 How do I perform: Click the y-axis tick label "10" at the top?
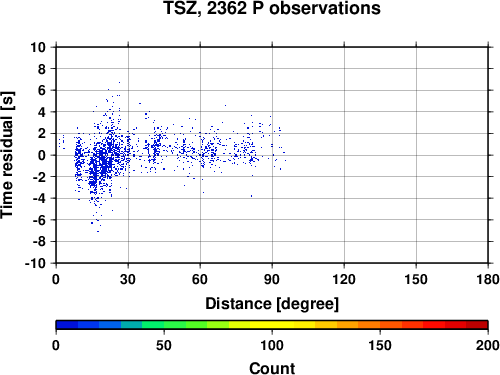38,47
